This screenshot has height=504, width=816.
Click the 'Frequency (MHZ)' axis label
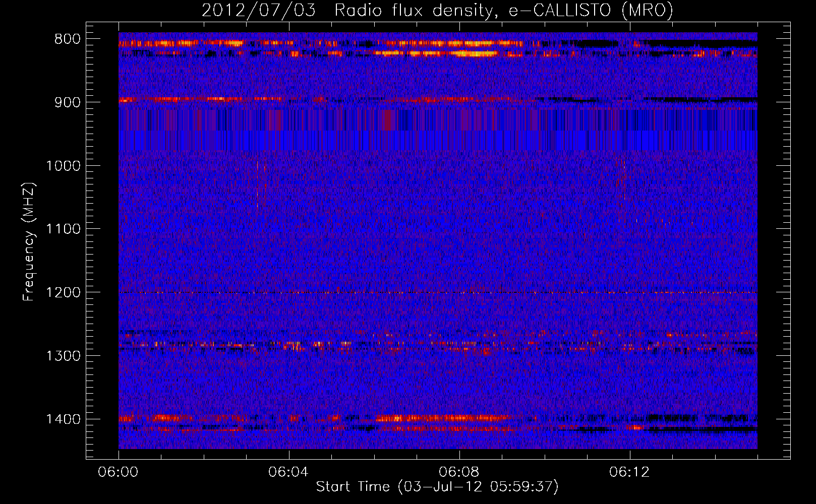point(29,242)
